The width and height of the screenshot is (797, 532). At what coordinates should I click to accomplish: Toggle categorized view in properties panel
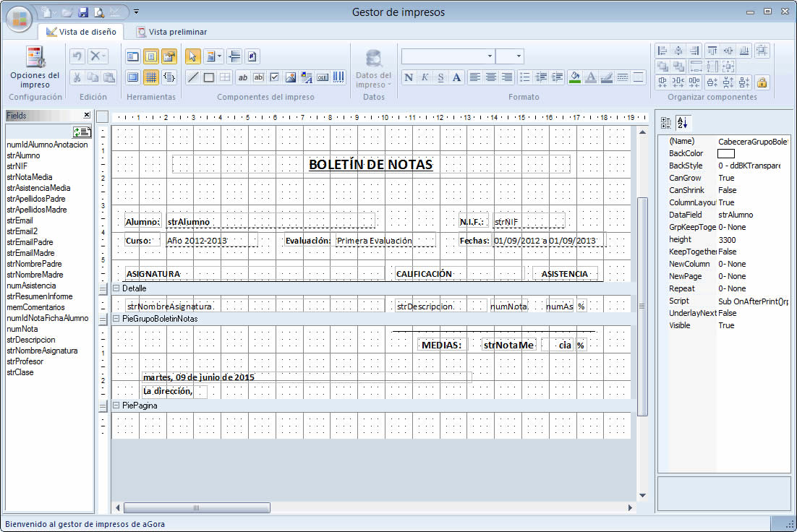(666, 122)
